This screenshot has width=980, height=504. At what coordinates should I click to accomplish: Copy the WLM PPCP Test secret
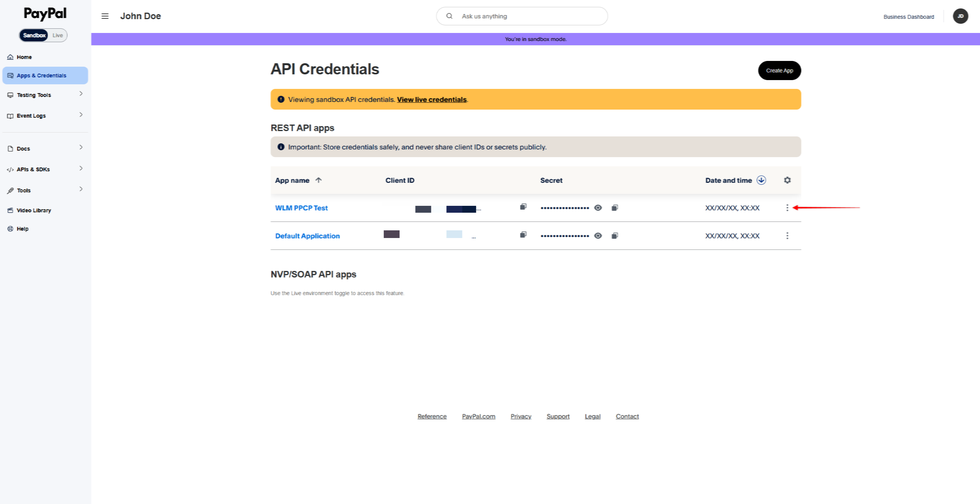[x=615, y=208]
